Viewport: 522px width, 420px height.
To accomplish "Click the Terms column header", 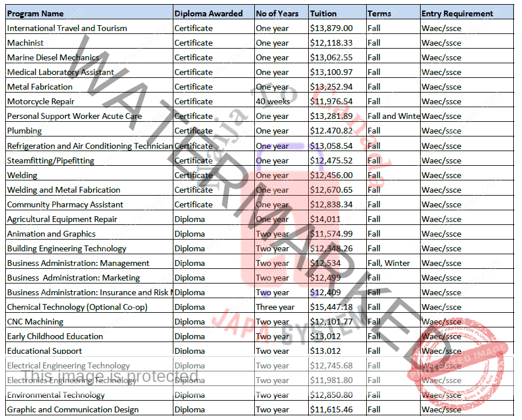I will tap(379, 13).
